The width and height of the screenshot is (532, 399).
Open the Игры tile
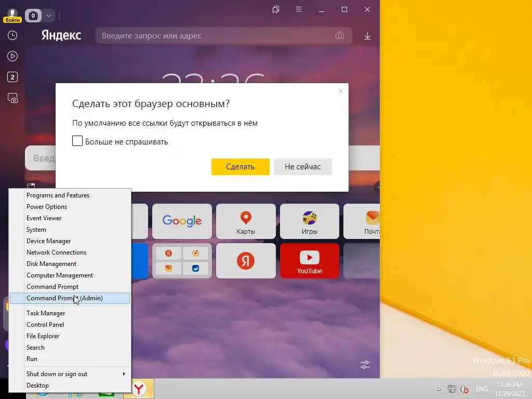click(x=310, y=221)
